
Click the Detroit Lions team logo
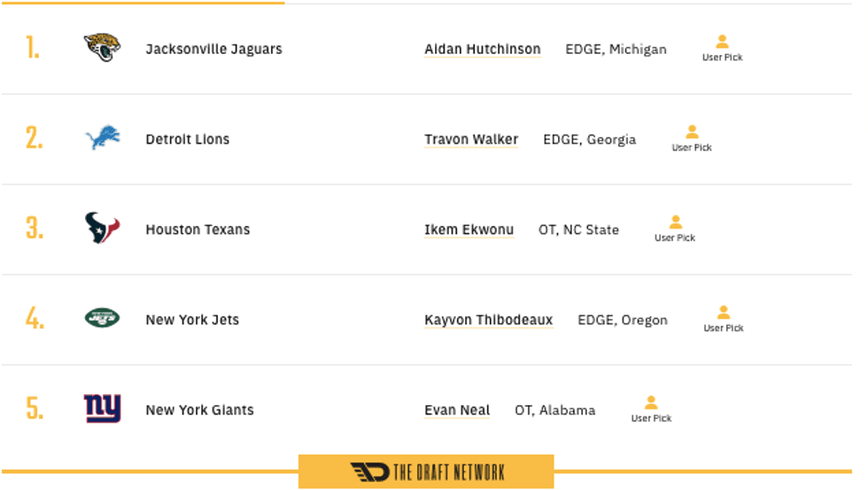[102, 138]
